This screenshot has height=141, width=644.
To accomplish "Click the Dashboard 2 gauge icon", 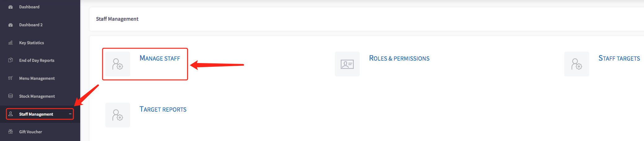I will click(x=11, y=25).
